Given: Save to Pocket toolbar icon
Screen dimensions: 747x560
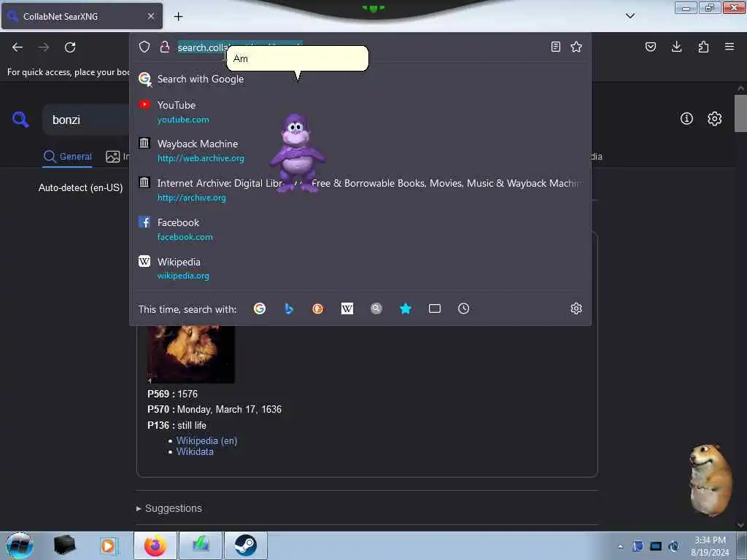Looking at the screenshot, I should pyautogui.click(x=651, y=47).
